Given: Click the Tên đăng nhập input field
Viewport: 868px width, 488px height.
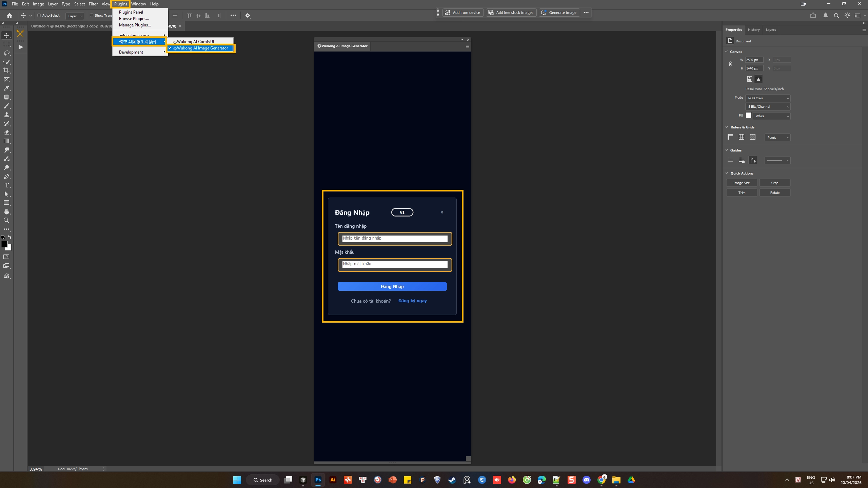Looking at the screenshot, I should 395,239.
